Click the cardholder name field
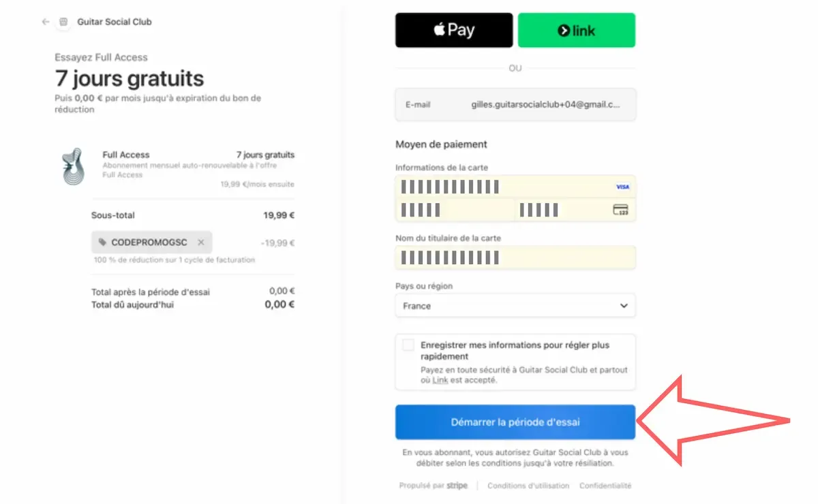The height and width of the screenshot is (504, 818). 515,257
